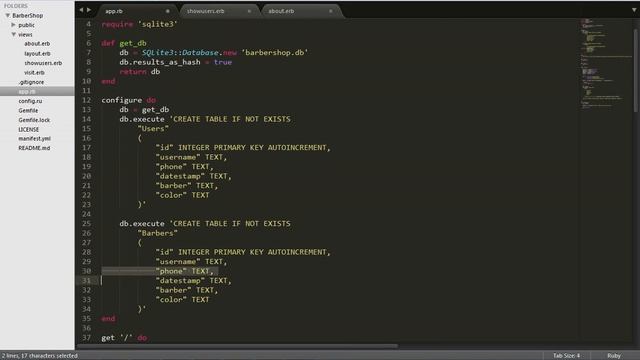Open manifest.yml in the sidebar
The width and height of the screenshot is (640, 360).
tap(34, 139)
